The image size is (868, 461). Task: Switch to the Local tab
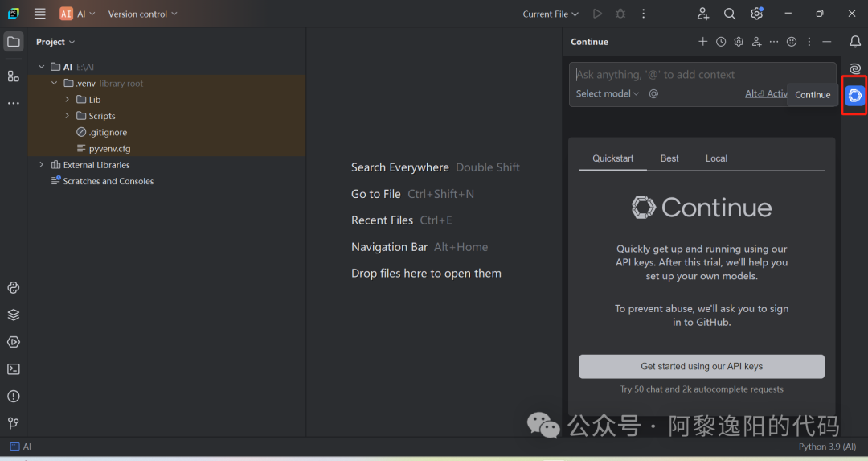[716, 158]
